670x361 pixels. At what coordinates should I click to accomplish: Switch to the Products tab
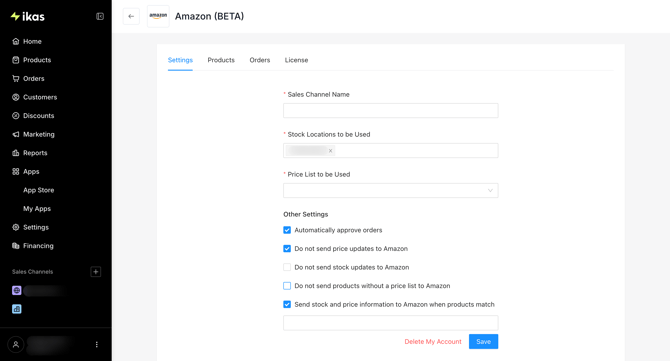(221, 60)
